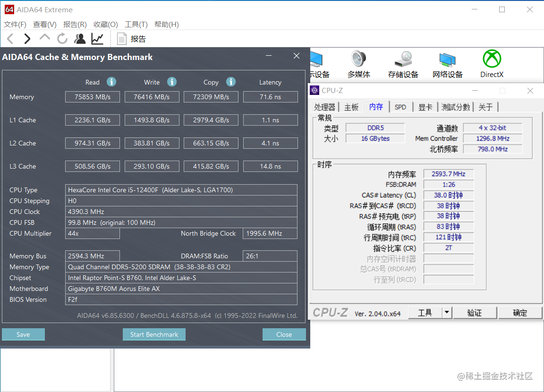This screenshot has height=392, width=544.
Task: Open the 工具(T) menu
Action: click(x=136, y=24)
